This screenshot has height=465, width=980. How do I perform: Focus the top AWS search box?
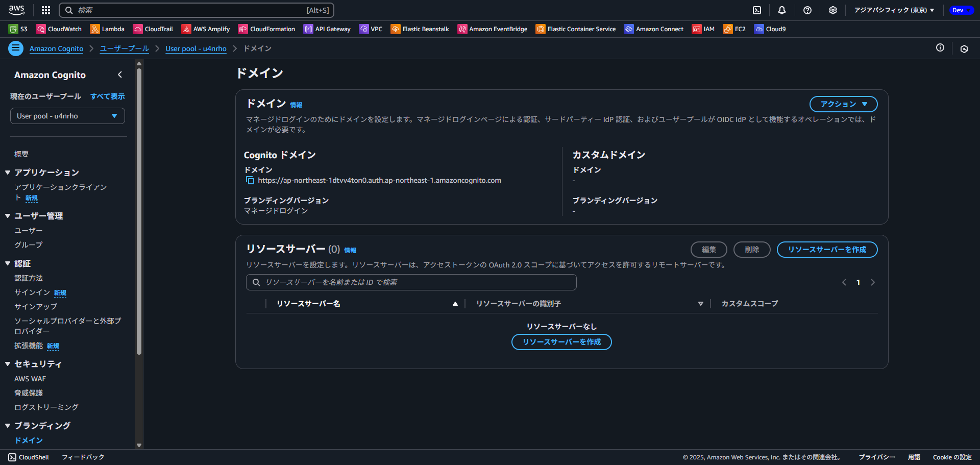[x=197, y=10]
